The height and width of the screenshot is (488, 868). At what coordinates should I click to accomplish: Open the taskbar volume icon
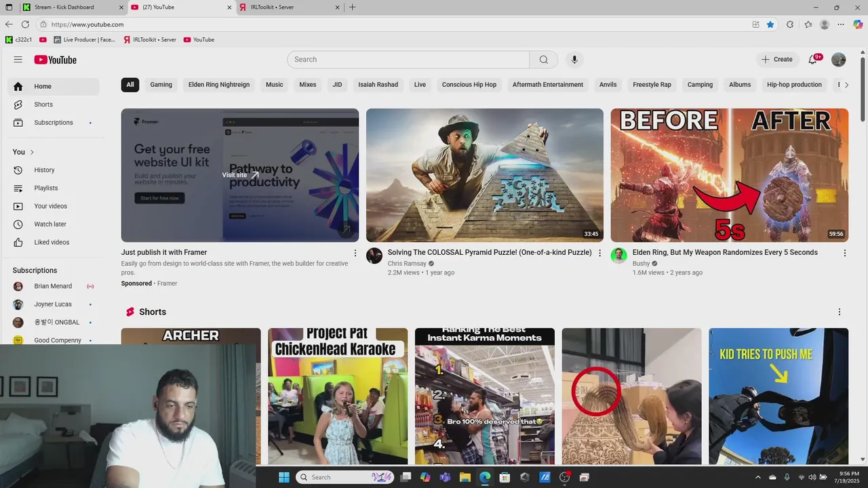tap(812, 478)
